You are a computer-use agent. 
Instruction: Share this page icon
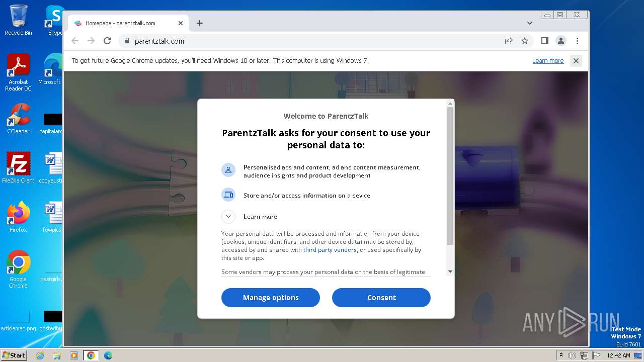coord(509,41)
